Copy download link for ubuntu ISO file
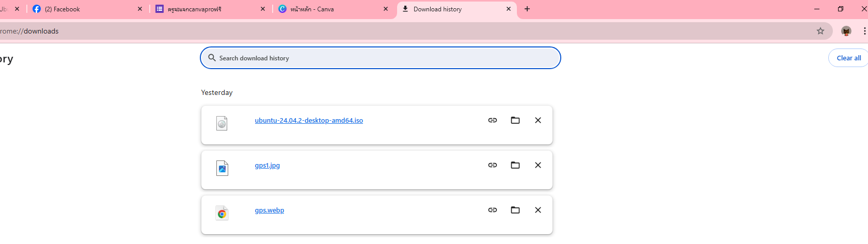This screenshot has width=868, height=244. point(493,120)
